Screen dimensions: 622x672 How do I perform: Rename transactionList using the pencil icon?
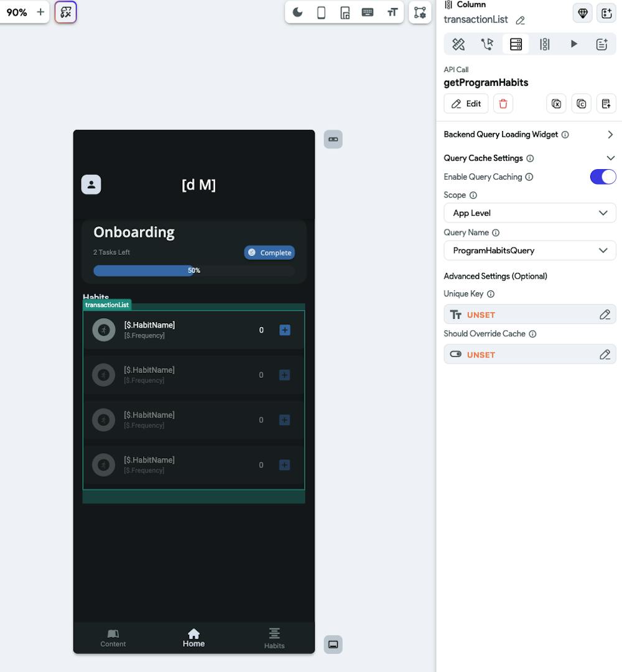pyautogui.click(x=521, y=19)
